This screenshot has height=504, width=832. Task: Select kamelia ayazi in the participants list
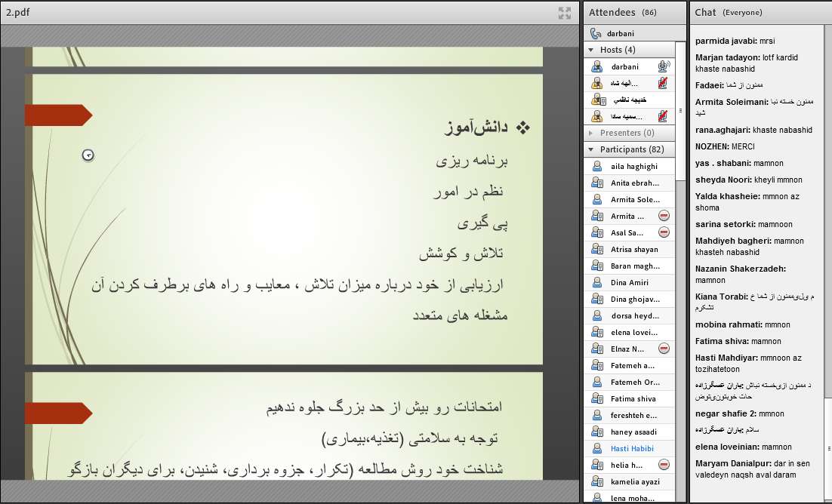click(634, 481)
